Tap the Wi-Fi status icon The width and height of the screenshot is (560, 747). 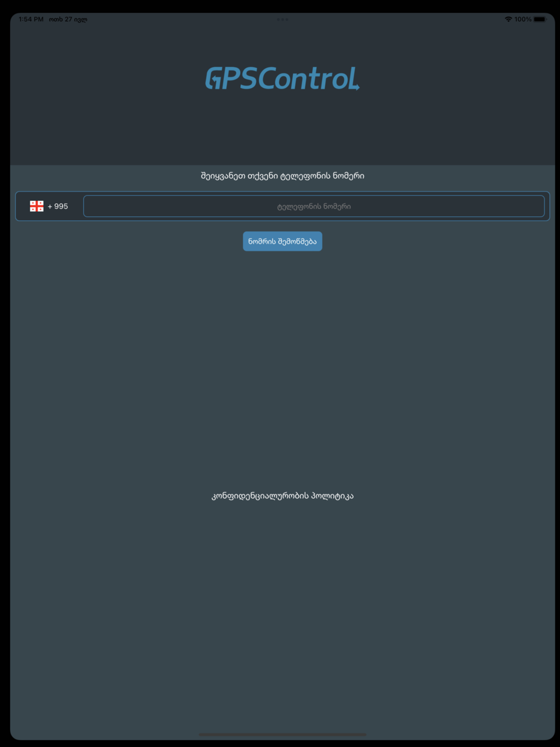point(508,19)
